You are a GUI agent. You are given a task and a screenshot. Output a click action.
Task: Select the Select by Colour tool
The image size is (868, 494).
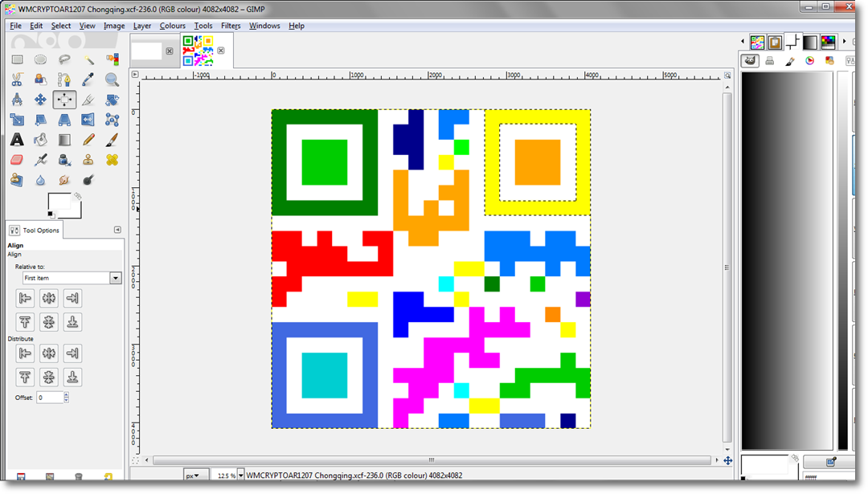(112, 59)
